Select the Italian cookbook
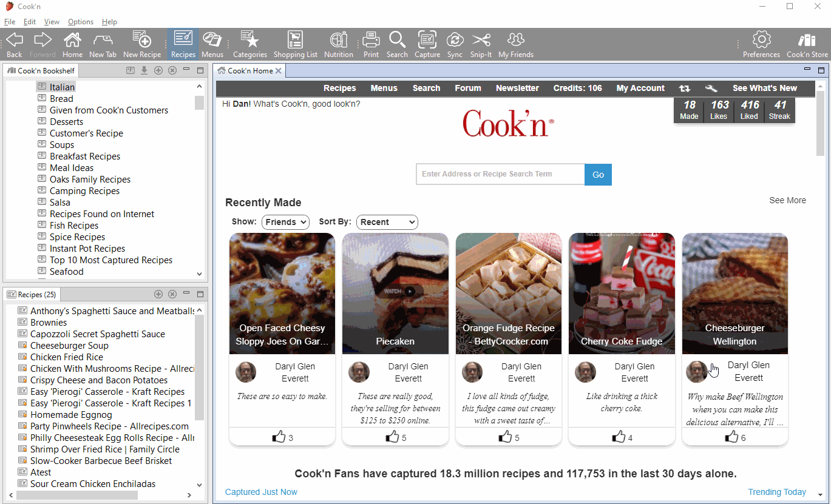The height and width of the screenshot is (504, 831). tap(62, 87)
